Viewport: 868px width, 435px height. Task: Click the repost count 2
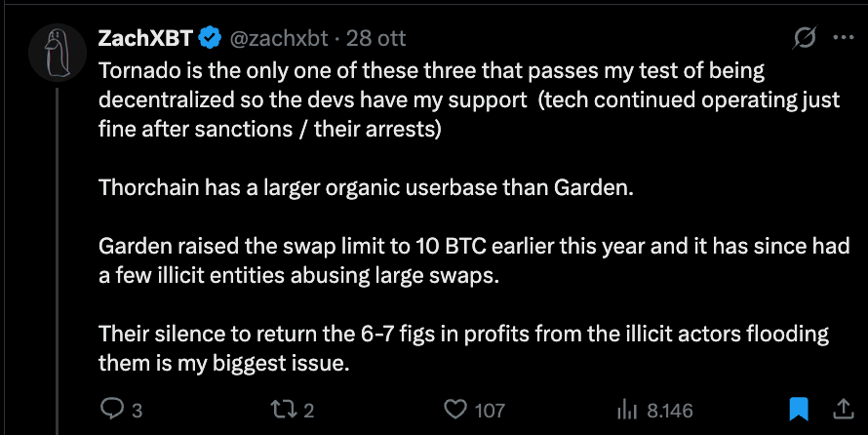tap(309, 411)
